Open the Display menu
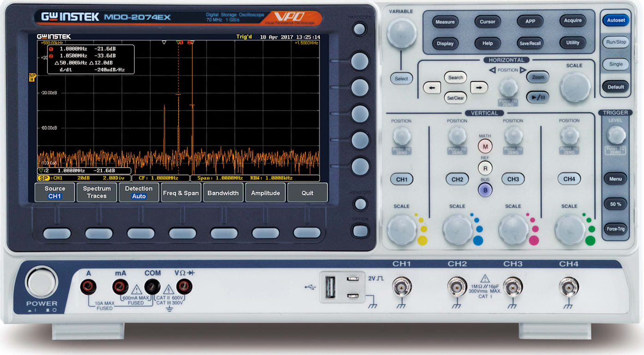Viewport: 644px width, 355px height. (x=445, y=43)
